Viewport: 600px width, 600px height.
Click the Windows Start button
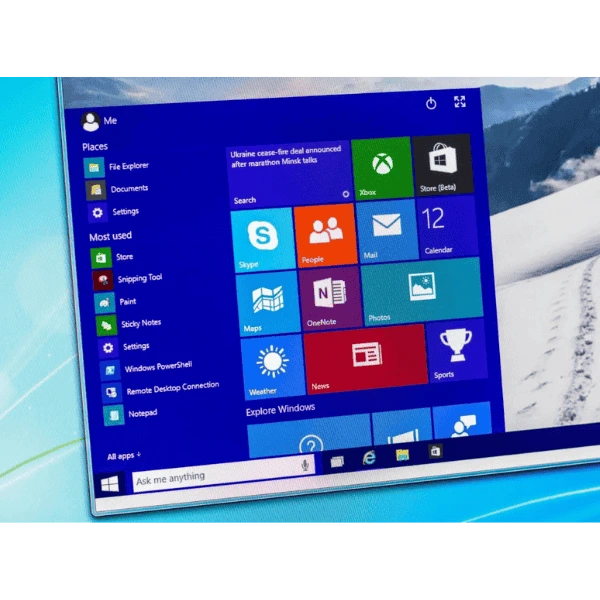pyautogui.click(x=110, y=485)
